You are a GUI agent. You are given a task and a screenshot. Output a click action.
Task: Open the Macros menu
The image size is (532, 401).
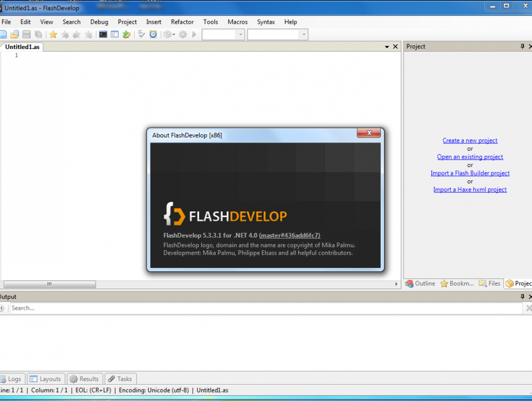tap(238, 22)
